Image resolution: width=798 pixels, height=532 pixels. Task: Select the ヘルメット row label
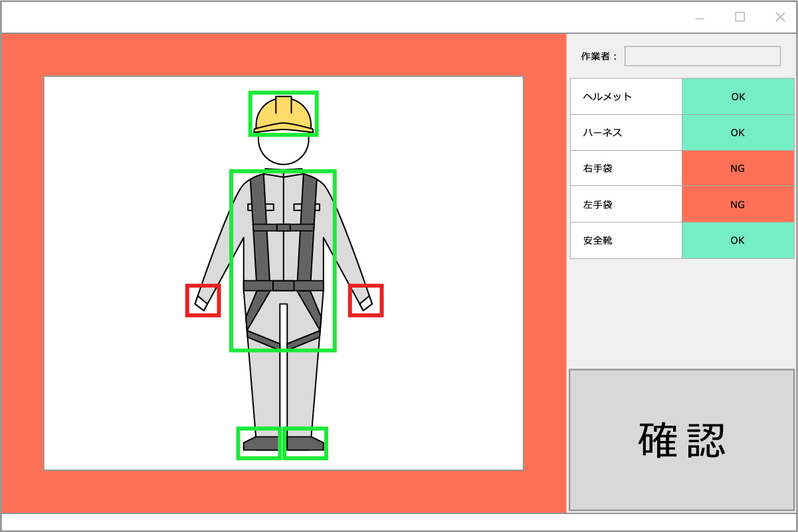pos(626,96)
